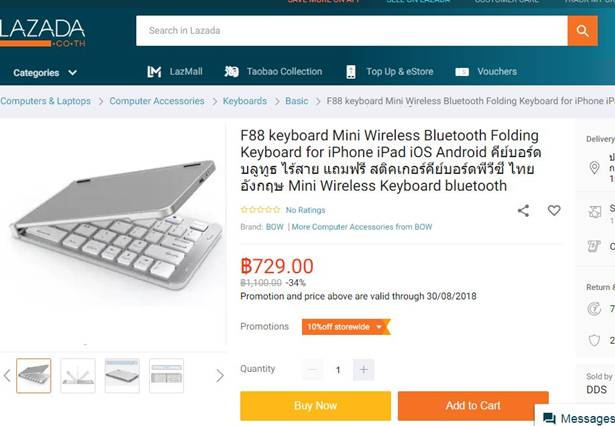Open Taobao Collection icon
Screen dimensions: 615x426
231,72
